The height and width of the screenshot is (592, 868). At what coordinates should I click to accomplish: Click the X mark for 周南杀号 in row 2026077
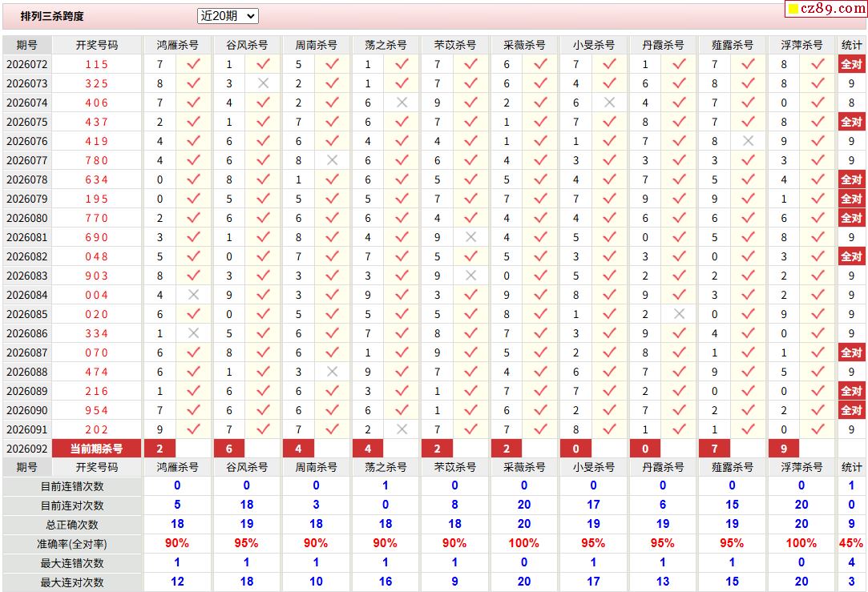332,160
